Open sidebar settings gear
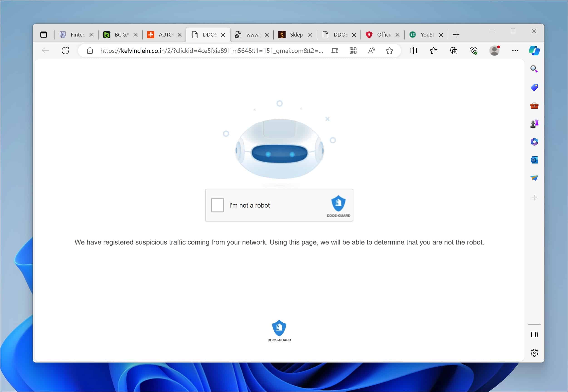Image resolution: width=568 pixels, height=392 pixels. pyautogui.click(x=534, y=353)
